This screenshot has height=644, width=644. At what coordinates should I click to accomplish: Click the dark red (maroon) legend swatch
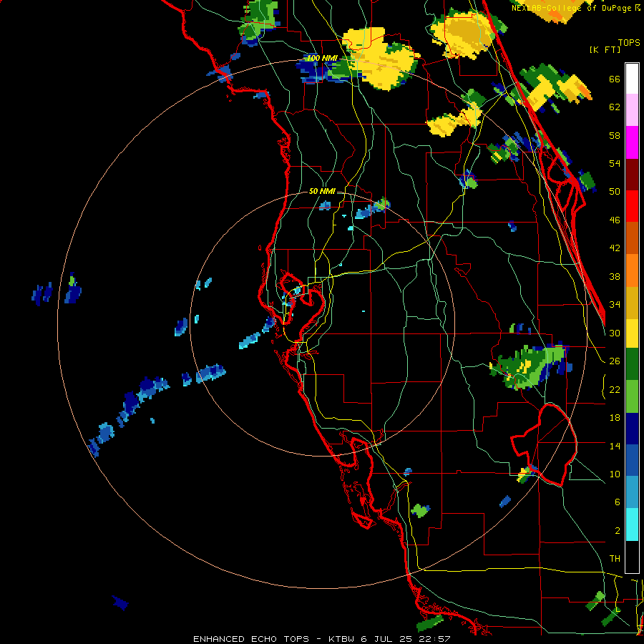pos(632,175)
